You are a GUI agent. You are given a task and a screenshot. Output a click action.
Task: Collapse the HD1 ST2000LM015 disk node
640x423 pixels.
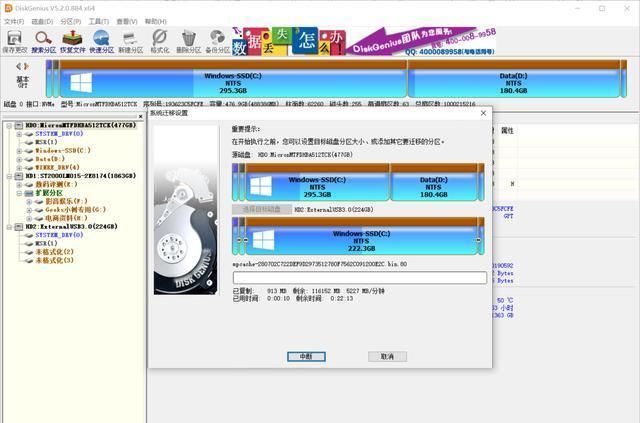click(x=9, y=176)
